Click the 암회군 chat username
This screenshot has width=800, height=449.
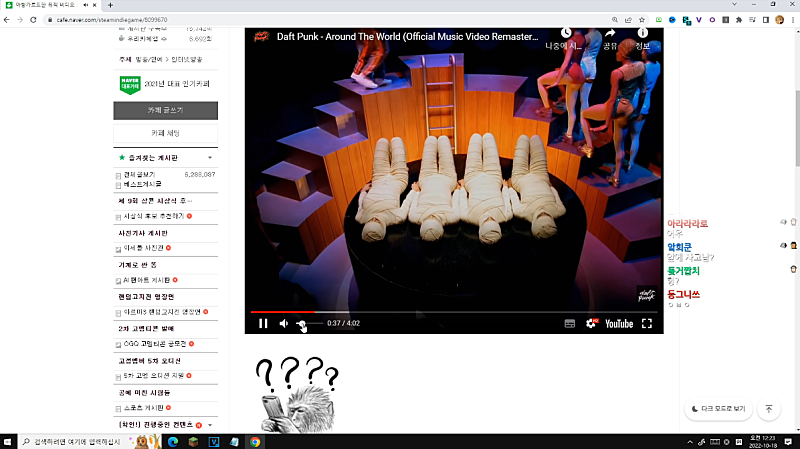pos(680,247)
